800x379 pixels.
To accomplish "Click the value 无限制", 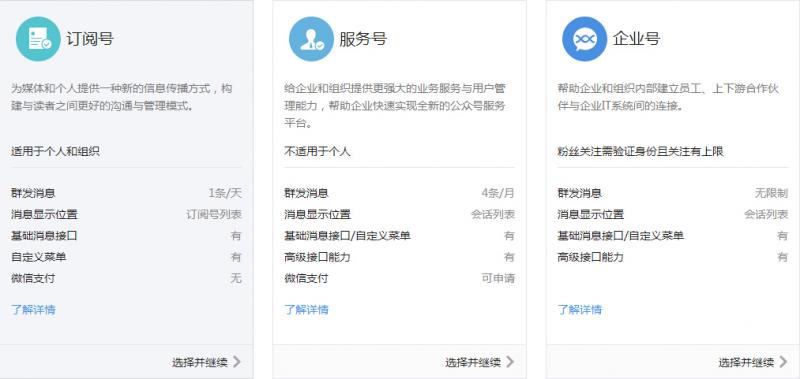I will pos(771,193).
